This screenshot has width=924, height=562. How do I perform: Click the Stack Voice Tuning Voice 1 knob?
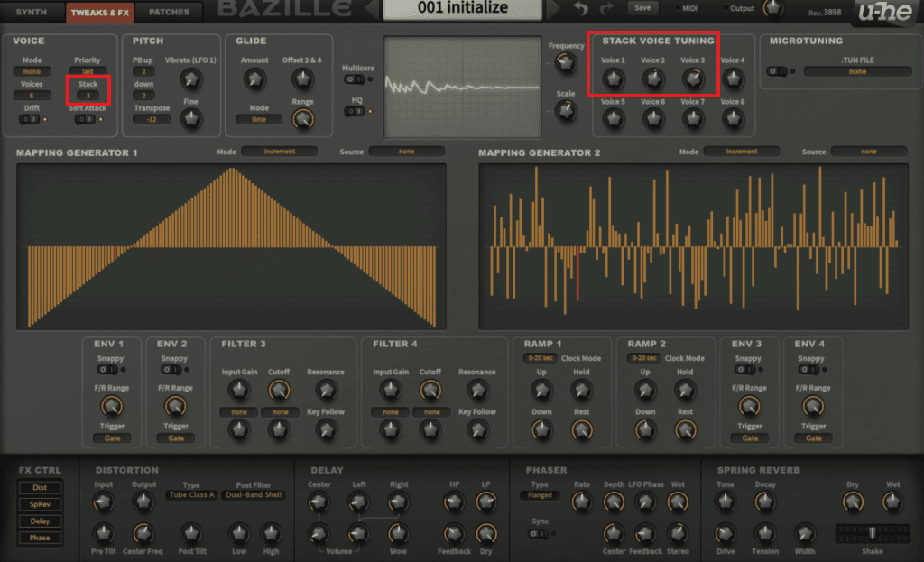coord(614,80)
